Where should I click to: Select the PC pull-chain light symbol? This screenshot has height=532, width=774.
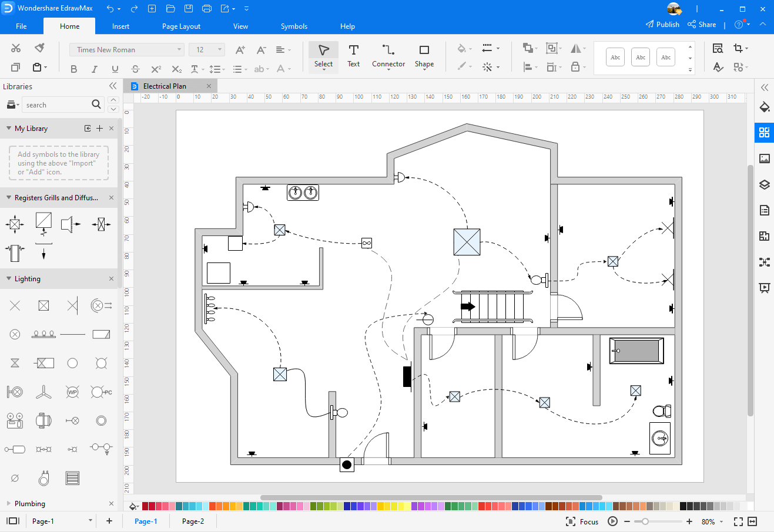(x=101, y=392)
